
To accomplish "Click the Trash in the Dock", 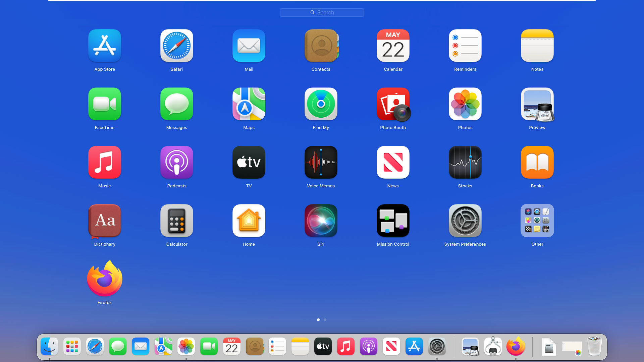I will click(594, 347).
